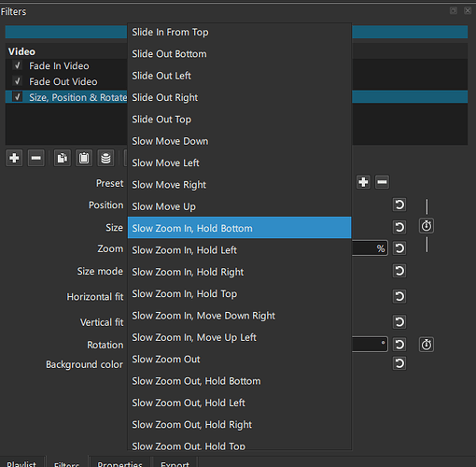
Task: Reset the Zoom value
Action: 399,248
